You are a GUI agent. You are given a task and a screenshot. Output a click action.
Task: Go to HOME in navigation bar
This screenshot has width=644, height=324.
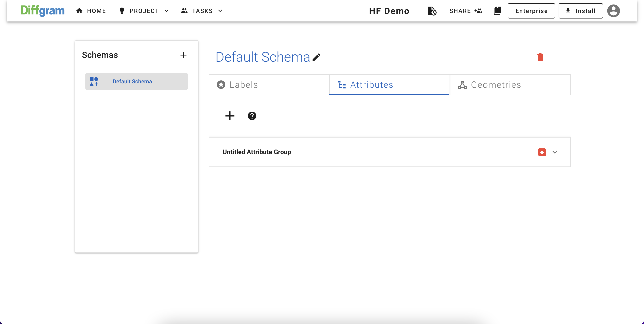coord(91,11)
